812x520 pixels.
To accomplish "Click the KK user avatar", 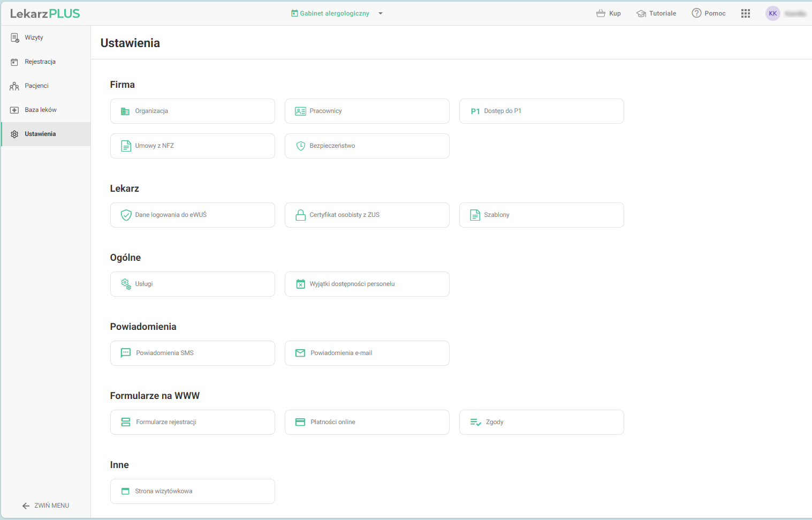I will 772,13.
